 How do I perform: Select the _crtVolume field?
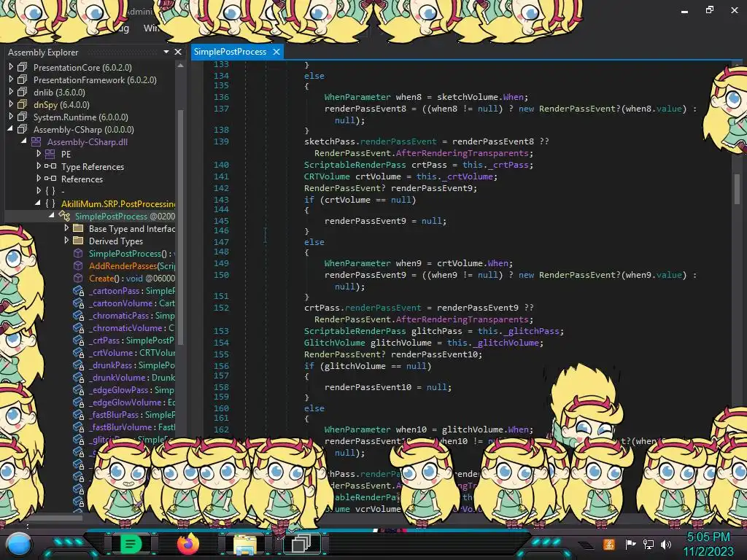(x=132, y=352)
